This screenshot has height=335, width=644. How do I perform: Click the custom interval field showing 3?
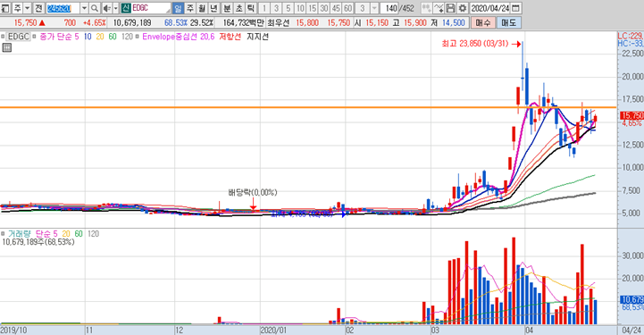363,8
